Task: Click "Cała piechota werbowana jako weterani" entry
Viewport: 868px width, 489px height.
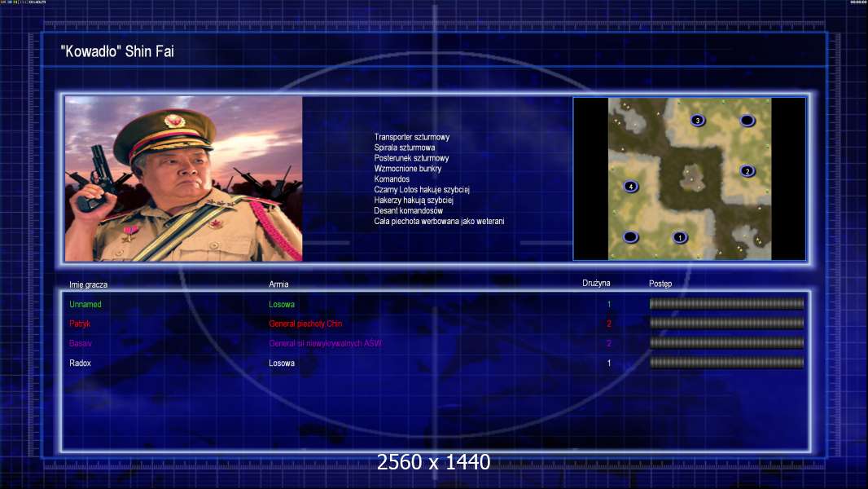Action: (439, 221)
